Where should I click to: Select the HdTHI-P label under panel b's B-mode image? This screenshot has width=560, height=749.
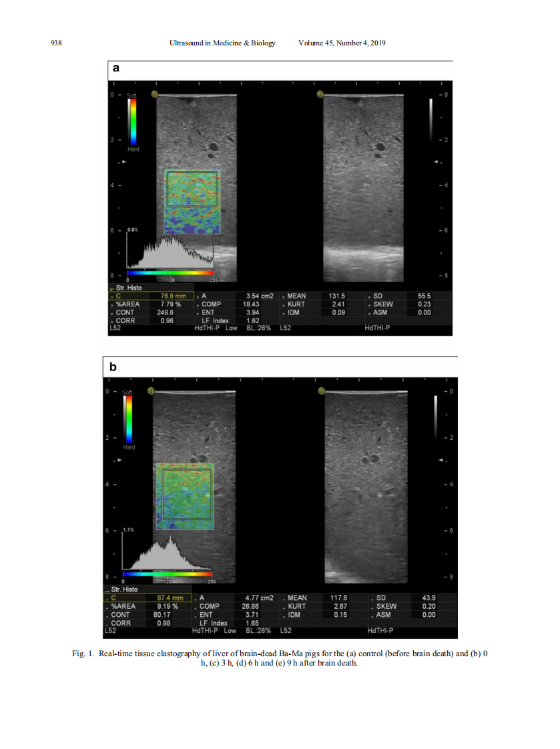point(380,630)
